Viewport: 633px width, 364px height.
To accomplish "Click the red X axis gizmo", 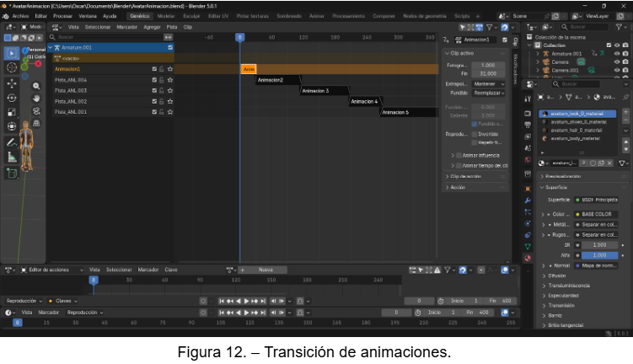I will (x=38, y=64).
